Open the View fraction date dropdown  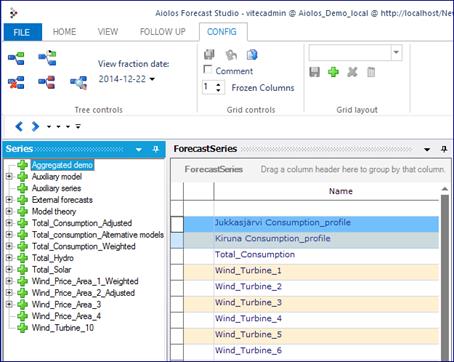[152, 79]
